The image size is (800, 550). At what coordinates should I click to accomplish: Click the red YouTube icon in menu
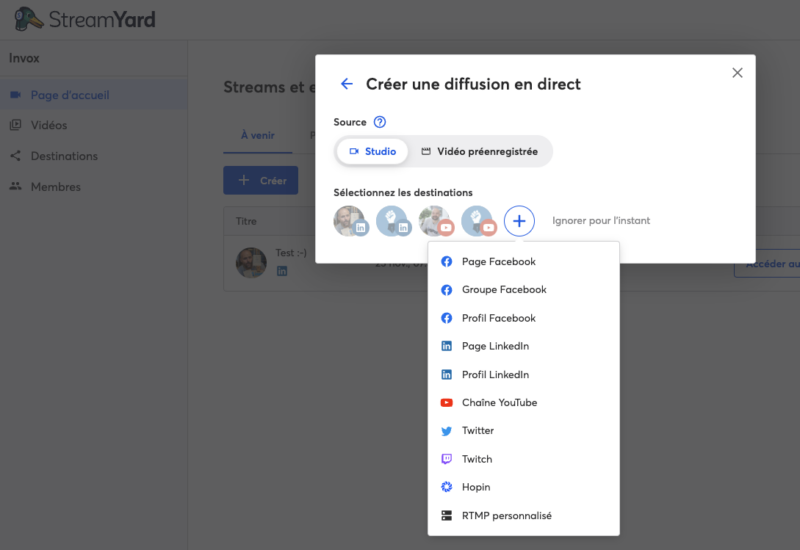pyautogui.click(x=446, y=403)
